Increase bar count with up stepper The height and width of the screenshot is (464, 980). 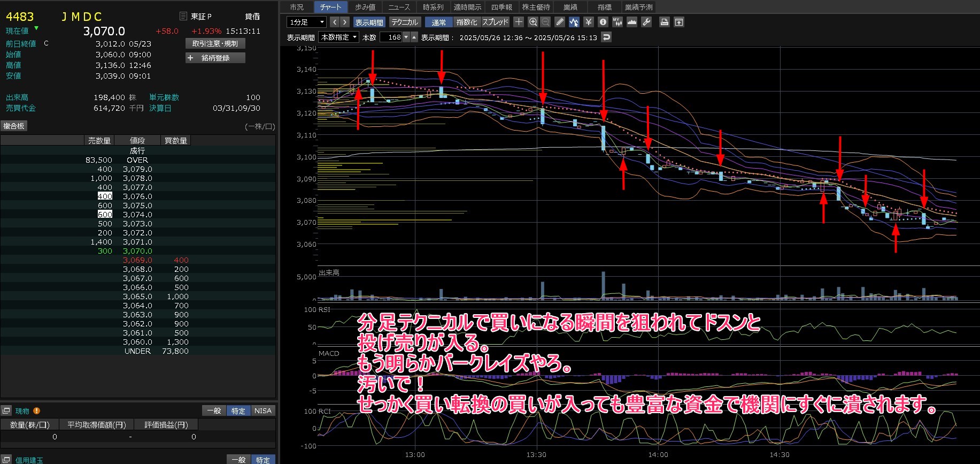point(414,37)
